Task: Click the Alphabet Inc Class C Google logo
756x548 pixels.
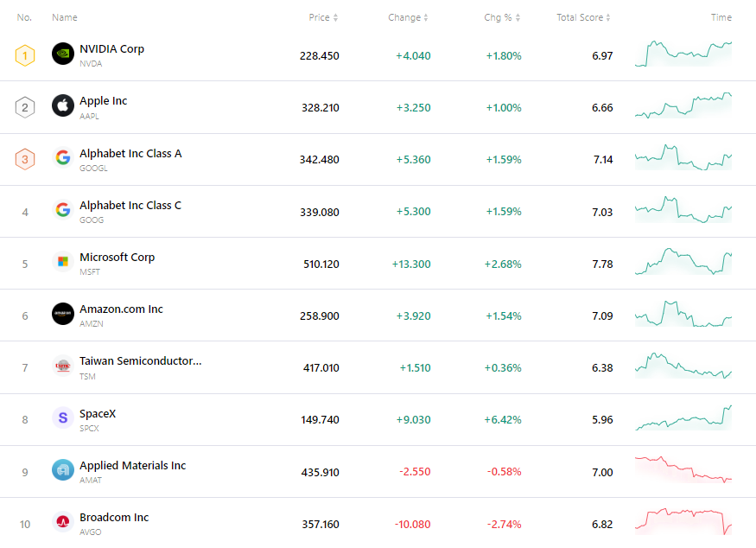Action: 63,209
